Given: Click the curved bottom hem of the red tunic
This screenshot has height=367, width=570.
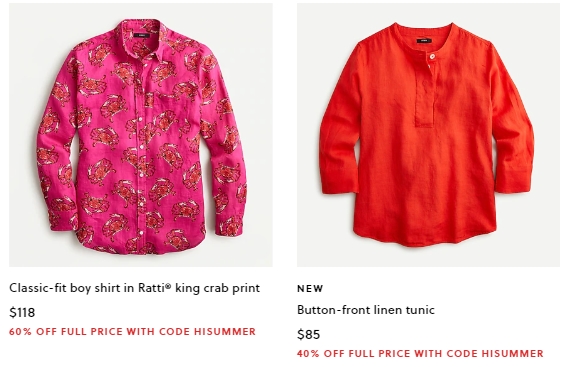Looking at the screenshot, I should pyautogui.click(x=425, y=238).
